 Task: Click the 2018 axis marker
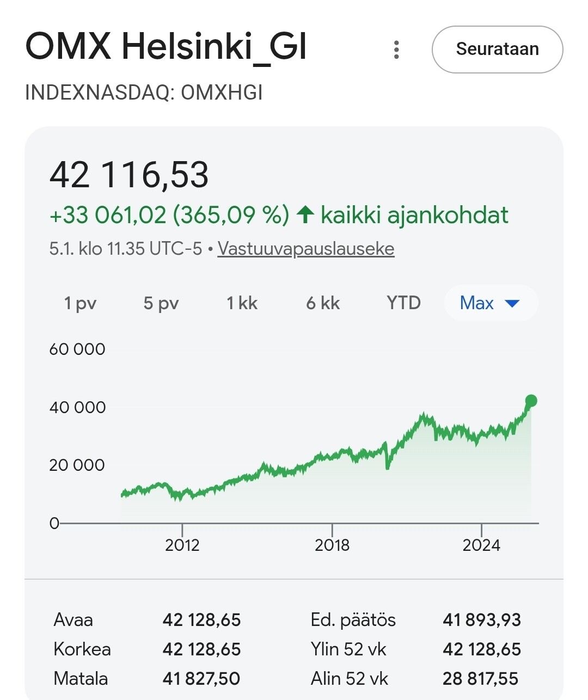[x=332, y=545]
